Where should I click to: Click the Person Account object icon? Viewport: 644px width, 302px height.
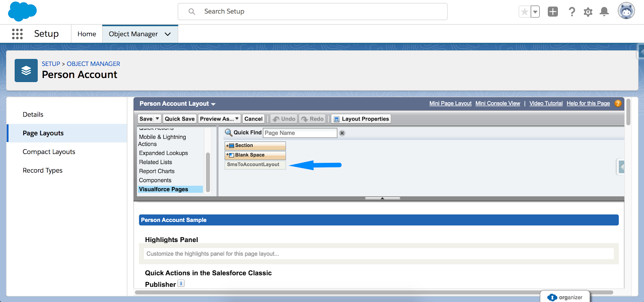26,70
